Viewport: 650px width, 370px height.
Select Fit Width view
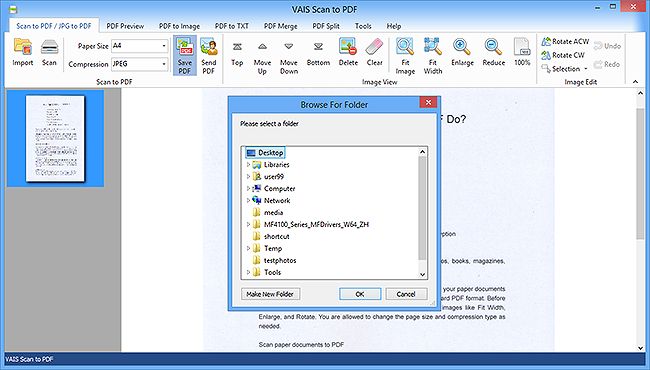tap(433, 56)
